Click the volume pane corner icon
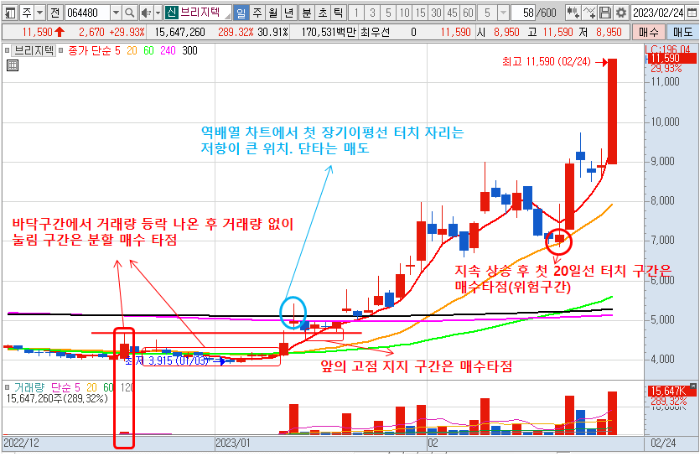This screenshot has height=454, width=700. click(x=693, y=385)
